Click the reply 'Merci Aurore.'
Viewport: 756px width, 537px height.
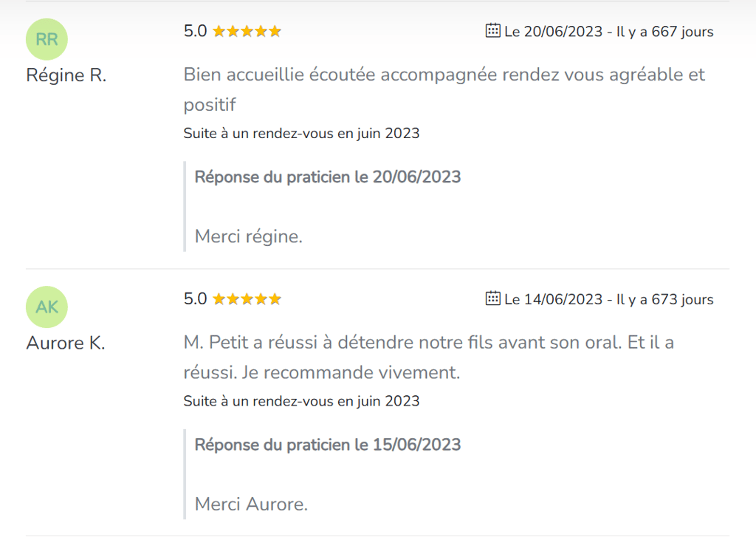[x=251, y=504]
